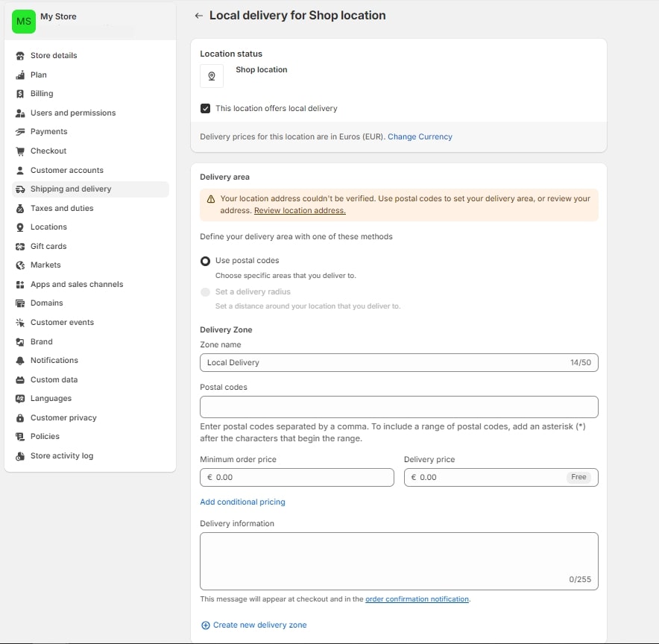659x644 pixels.
Task: Click inside the Postal codes field
Action: (x=399, y=407)
